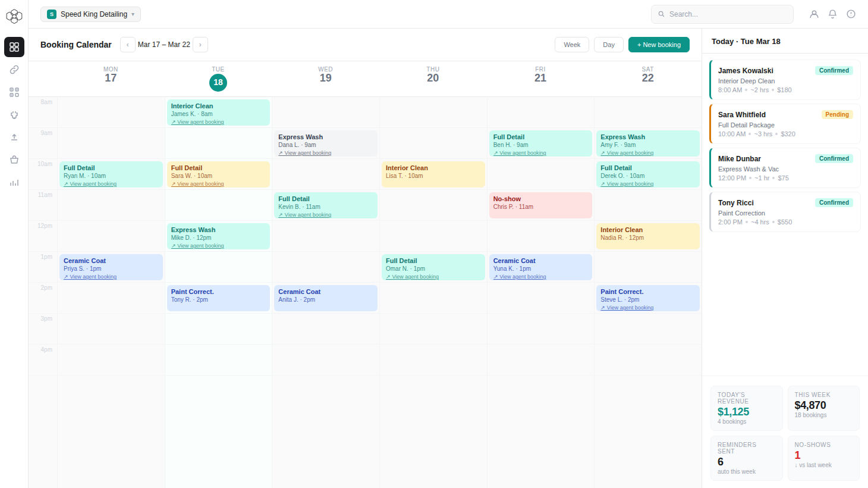Switch to Week view
Viewport: 868px width, 488px height.
tap(572, 45)
